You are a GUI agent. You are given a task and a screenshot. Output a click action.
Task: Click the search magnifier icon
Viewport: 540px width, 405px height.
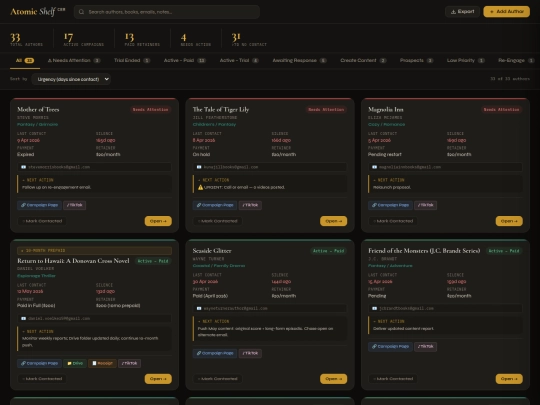coord(81,12)
